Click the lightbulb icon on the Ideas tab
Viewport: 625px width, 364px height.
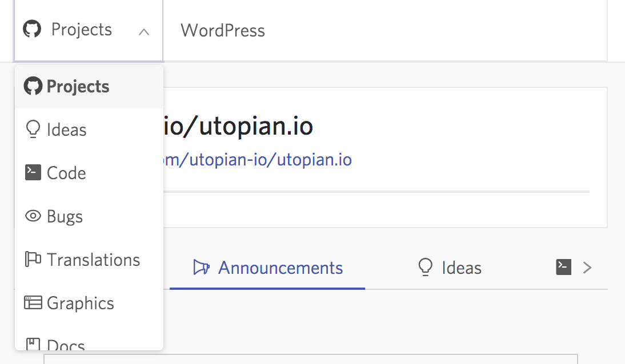point(425,267)
